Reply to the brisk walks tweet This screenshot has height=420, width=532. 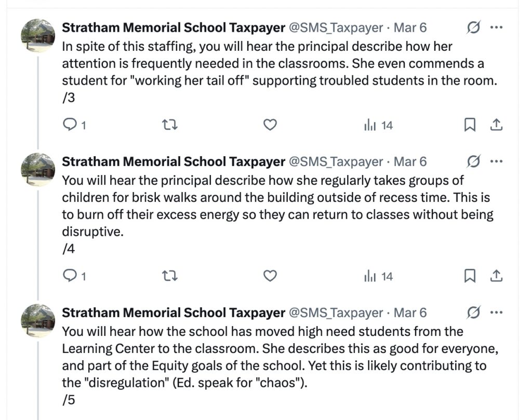pyautogui.click(x=70, y=276)
